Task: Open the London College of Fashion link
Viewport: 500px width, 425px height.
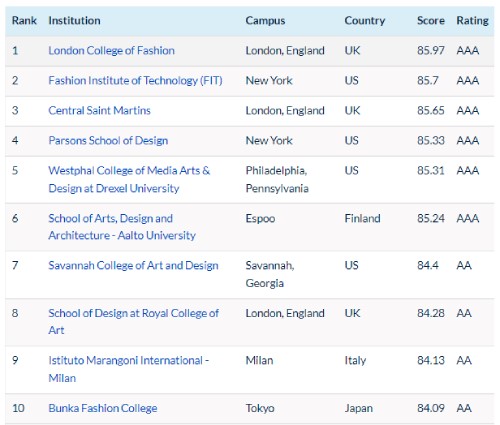Action: click(x=111, y=51)
